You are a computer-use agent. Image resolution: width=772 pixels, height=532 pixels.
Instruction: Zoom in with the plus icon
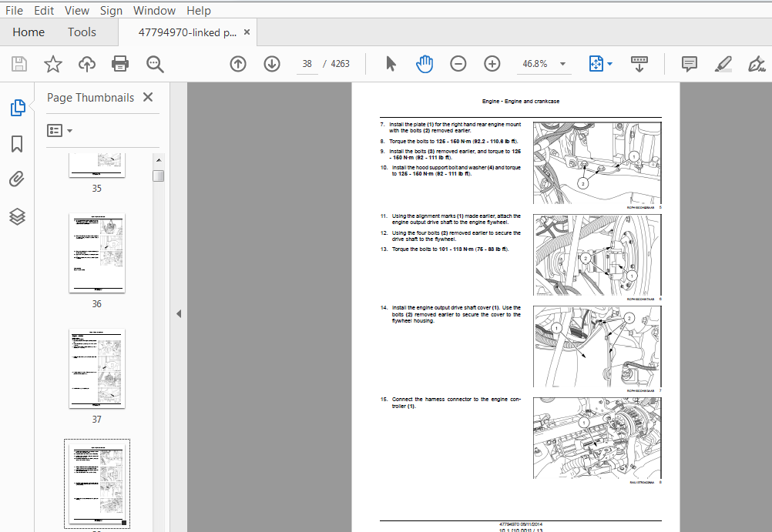(x=492, y=64)
